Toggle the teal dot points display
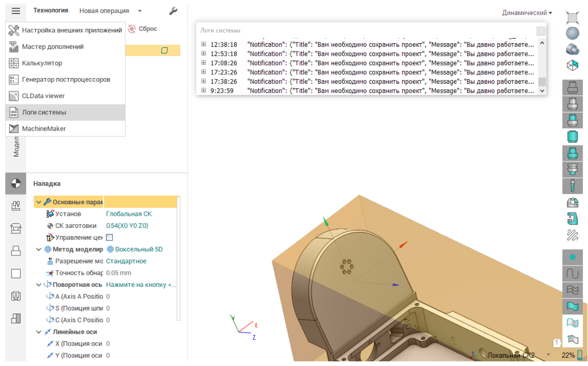 click(x=572, y=257)
